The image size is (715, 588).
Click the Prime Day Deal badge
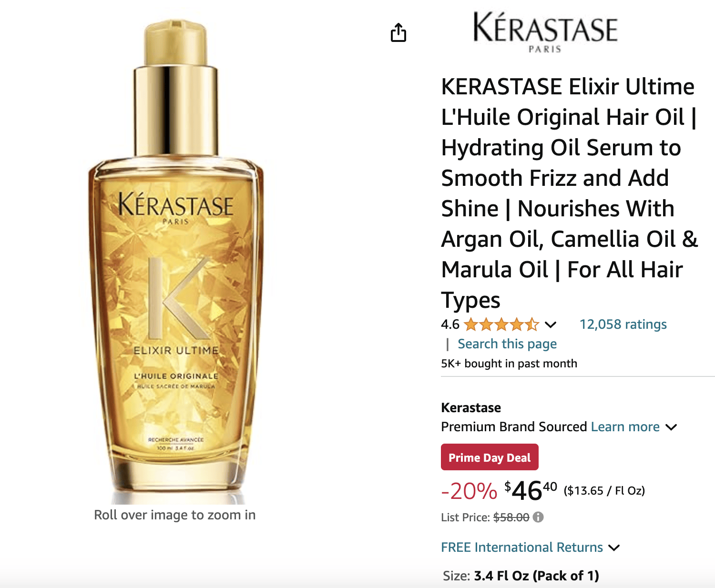tap(490, 457)
